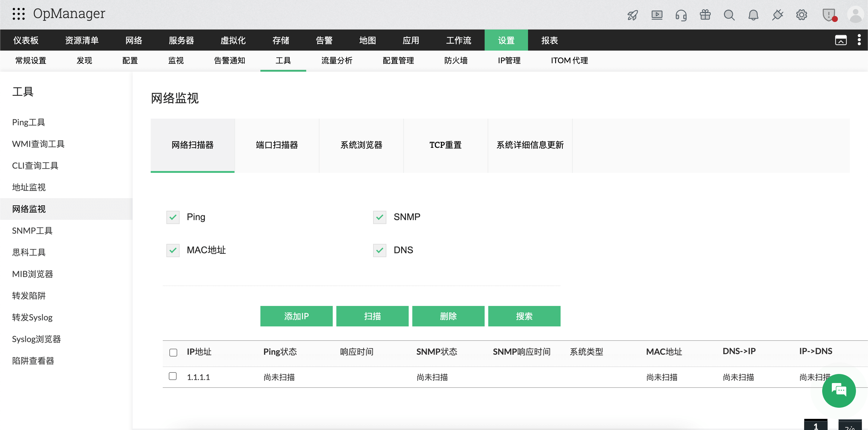Check the select-all checkbox in table header
Viewport: 868px width, 430px height.
point(173,352)
